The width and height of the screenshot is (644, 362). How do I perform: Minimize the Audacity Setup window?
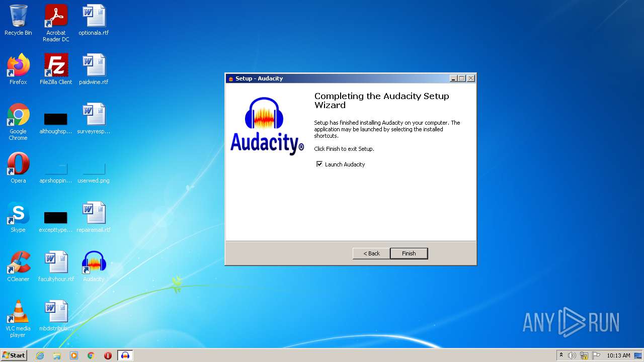pyautogui.click(x=454, y=78)
